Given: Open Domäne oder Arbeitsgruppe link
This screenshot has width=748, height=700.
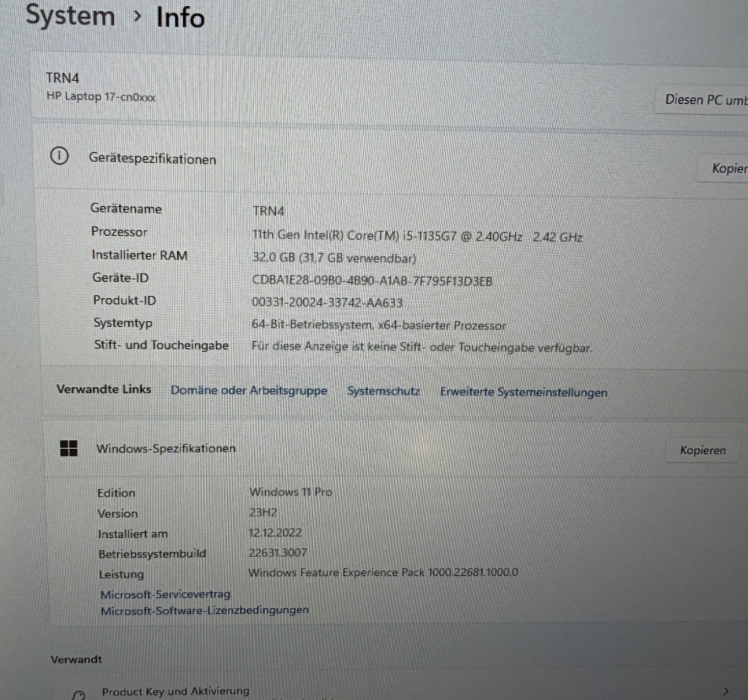Looking at the screenshot, I should coord(249,390).
